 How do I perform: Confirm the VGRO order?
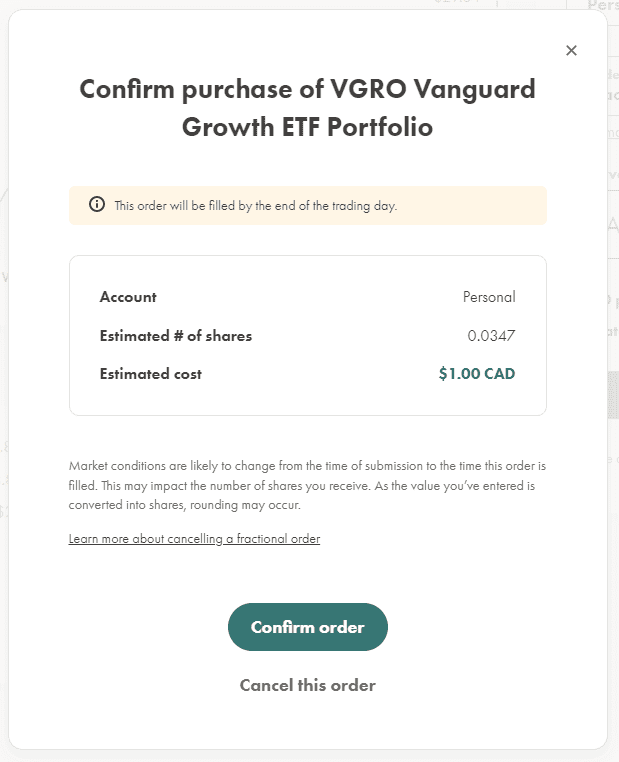[308, 627]
